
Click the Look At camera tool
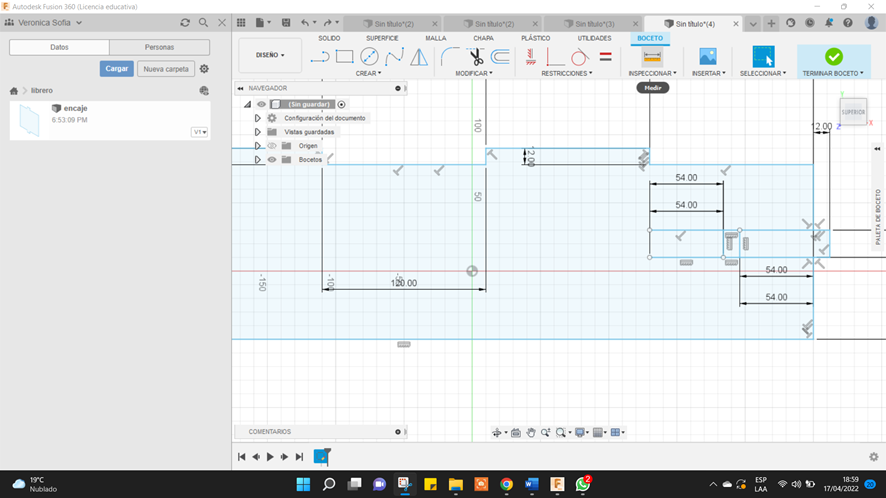516,432
